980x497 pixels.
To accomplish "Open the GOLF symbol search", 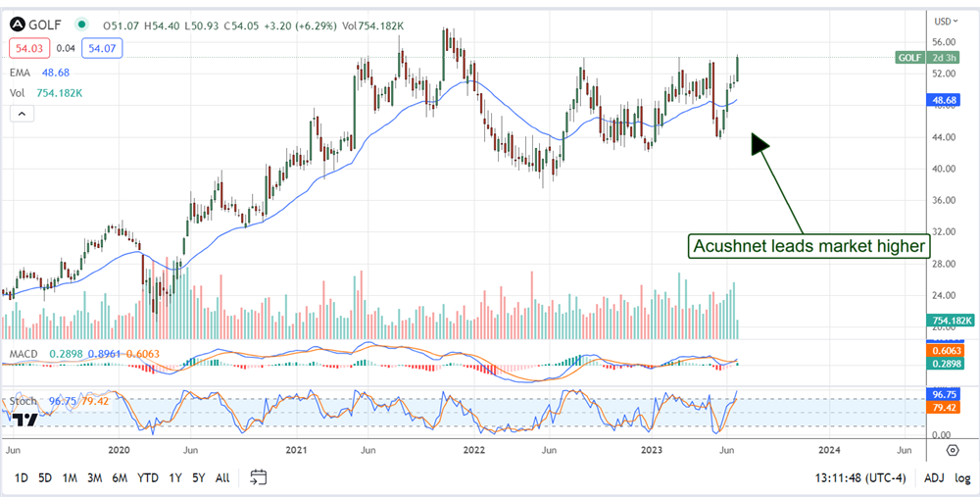I will [46, 25].
